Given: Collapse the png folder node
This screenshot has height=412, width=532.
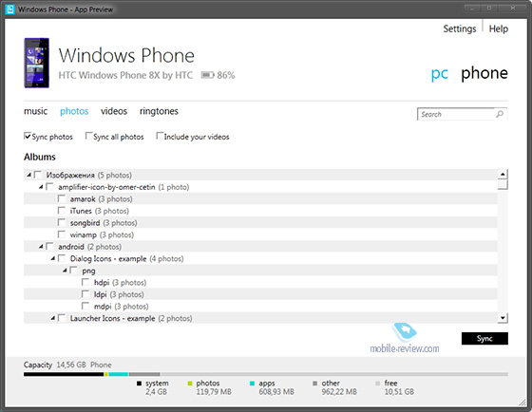Looking at the screenshot, I should 65,271.
